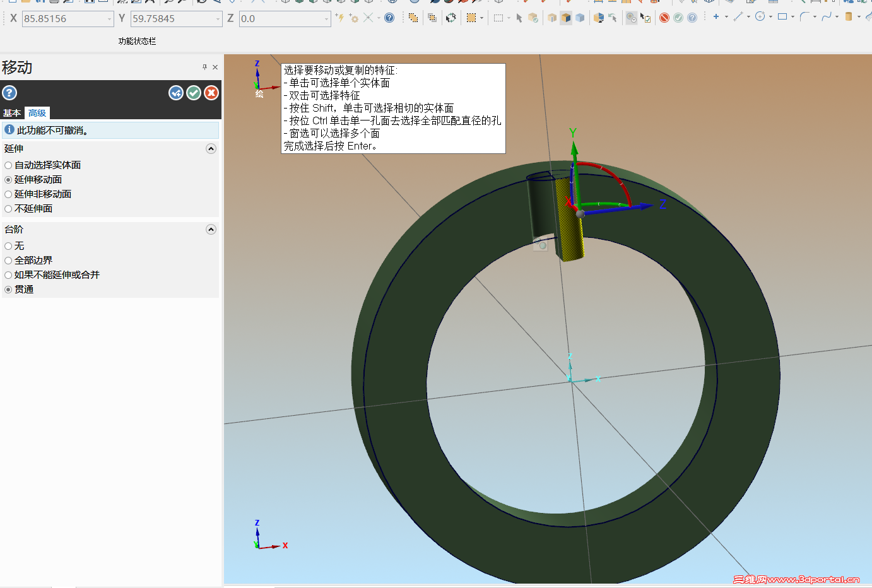Click the blue plus point creation icon
Screen dimensions: 872x588
coord(716,16)
